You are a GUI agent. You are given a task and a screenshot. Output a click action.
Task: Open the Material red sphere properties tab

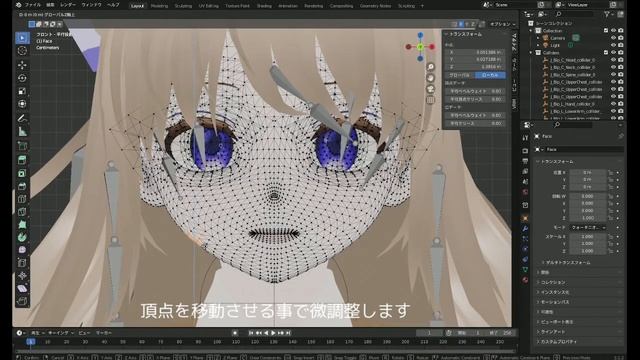(525, 280)
